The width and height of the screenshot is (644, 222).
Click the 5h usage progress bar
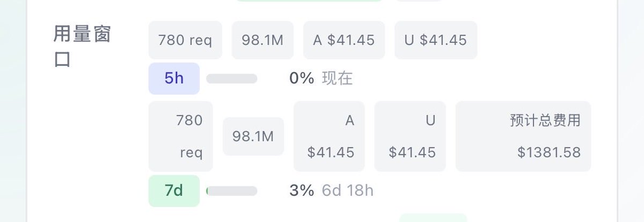click(232, 78)
